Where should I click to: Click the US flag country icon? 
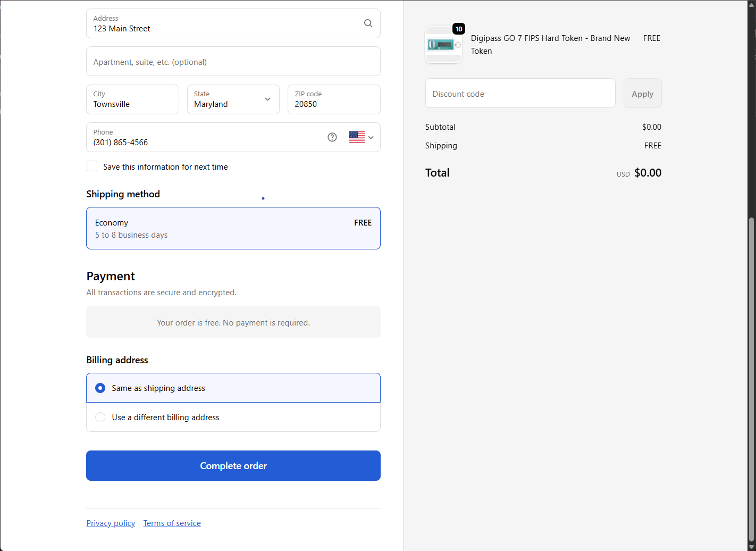pyautogui.click(x=357, y=137)
